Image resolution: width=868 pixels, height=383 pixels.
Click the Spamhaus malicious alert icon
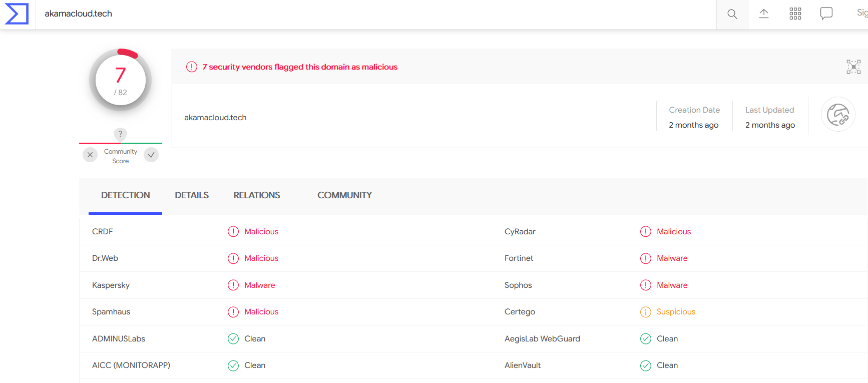[233, 312]
